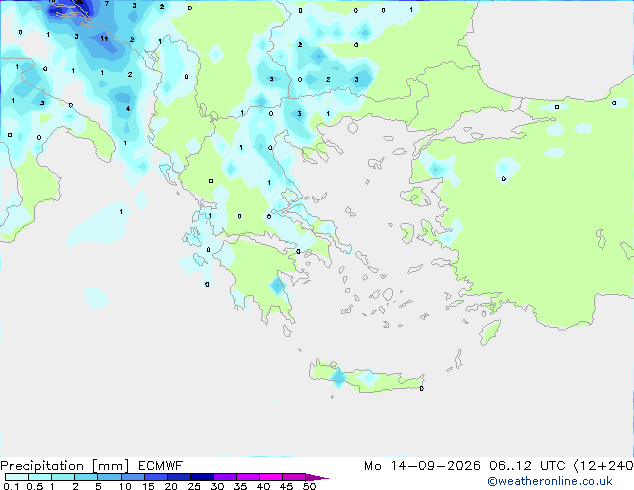
Task: Choose the purple 30–35 mm legend swatch
Action: [x=225, y=477]
